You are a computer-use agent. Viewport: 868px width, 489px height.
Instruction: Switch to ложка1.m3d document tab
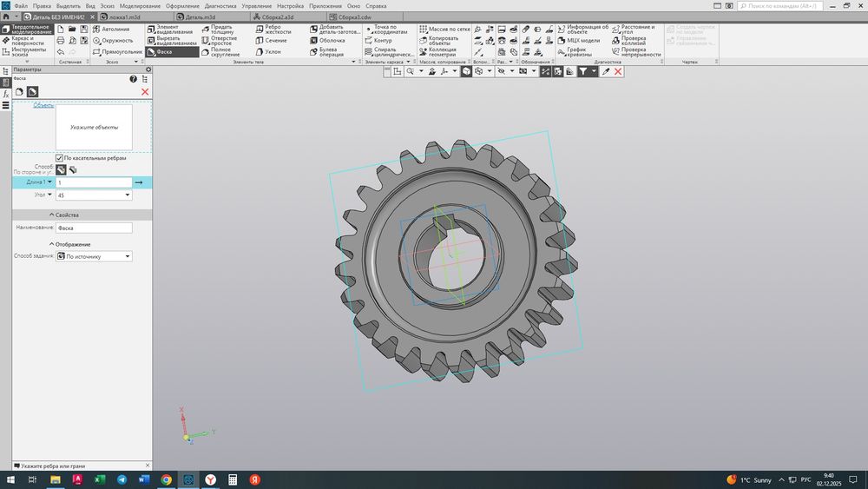pos(124,17)
